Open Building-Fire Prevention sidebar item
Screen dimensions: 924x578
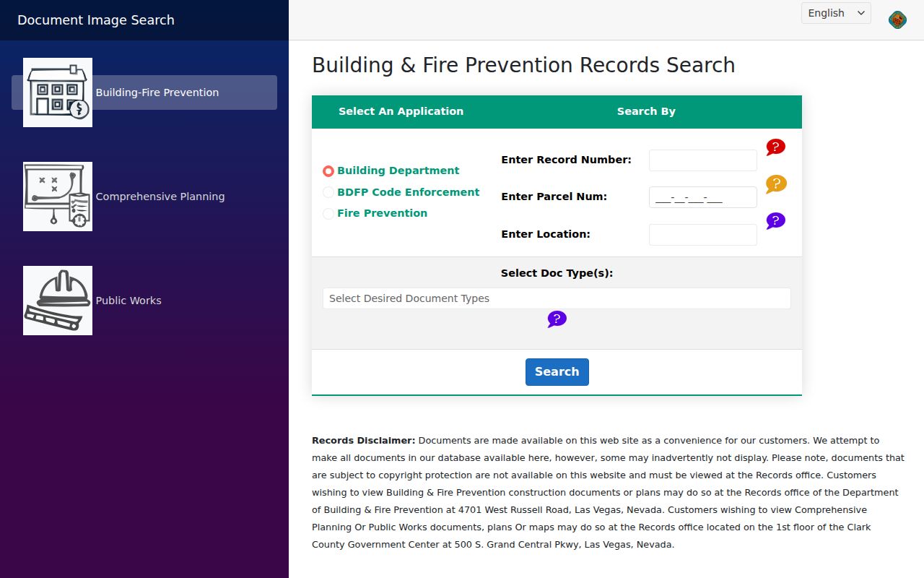(x=144, y=92)
